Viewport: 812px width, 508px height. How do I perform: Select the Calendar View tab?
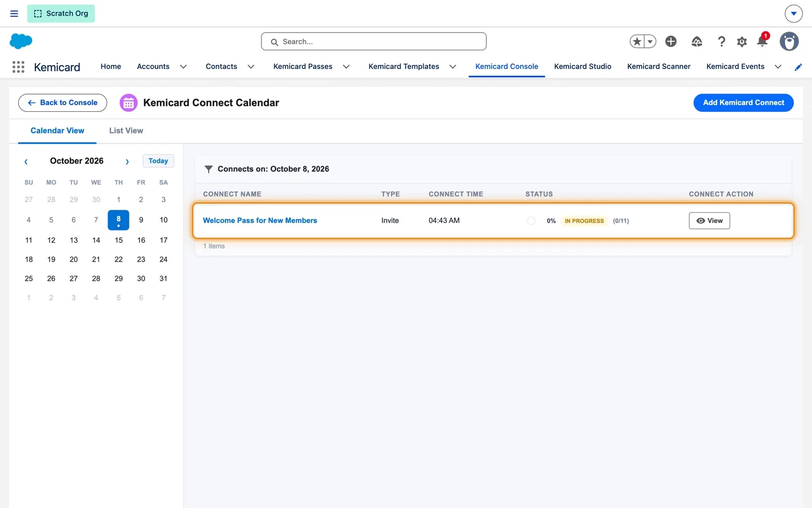(57, 131)
